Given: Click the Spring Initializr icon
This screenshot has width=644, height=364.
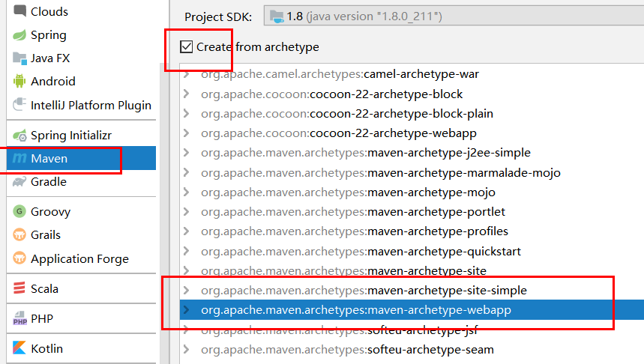Looking at the screenshot, I should (19, 135).
